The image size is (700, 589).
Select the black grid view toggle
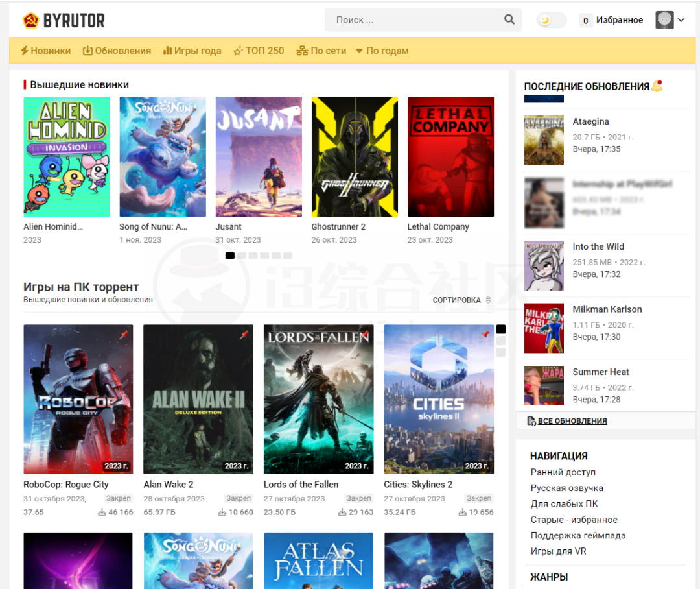click(x=501, y=330)
